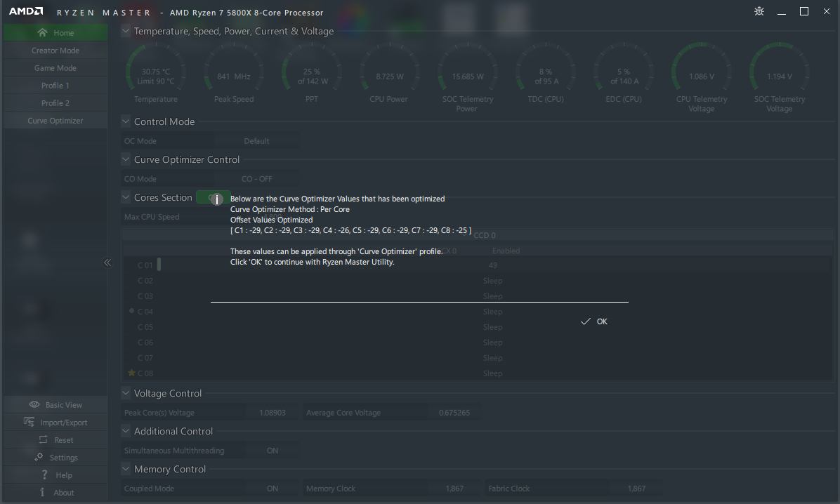The height and width of the screenshot is (504, 840).
Task: Select core row C 01
Action: tap(478, 265)
